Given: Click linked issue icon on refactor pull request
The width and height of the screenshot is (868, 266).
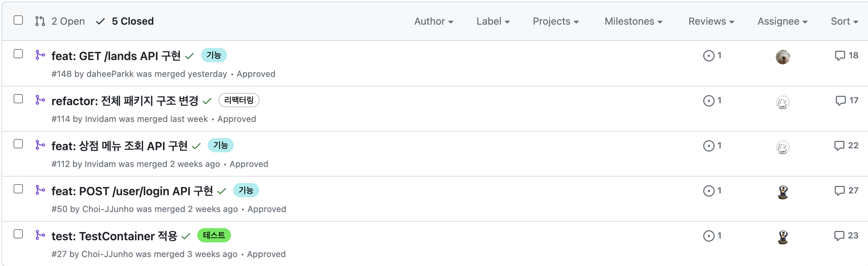Looking at the screenshot, I should tap(709, 101).
